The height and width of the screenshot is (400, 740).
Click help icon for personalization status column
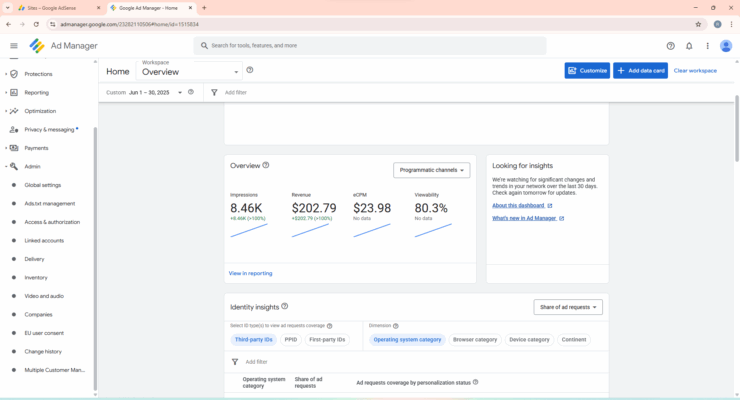click(475, 382)
